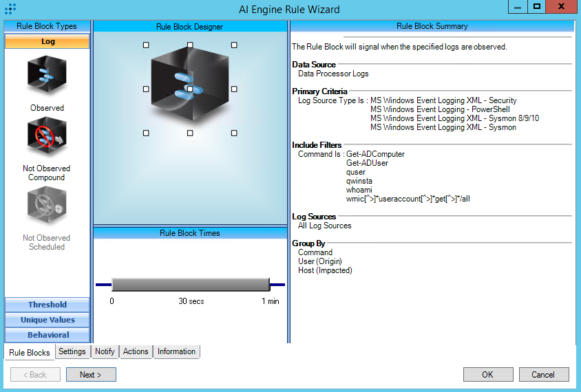Switch to the Settings tab

pyautogui.click(x=72, y=351)
